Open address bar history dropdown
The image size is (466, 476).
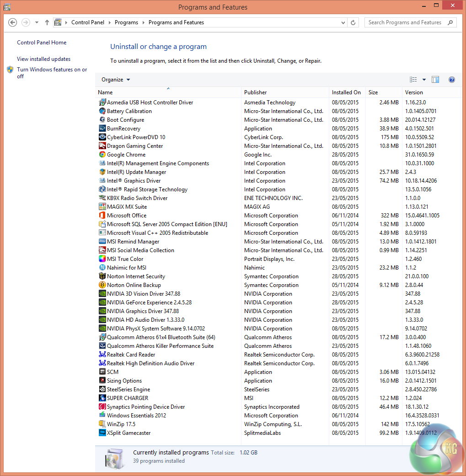coord(343,22)
